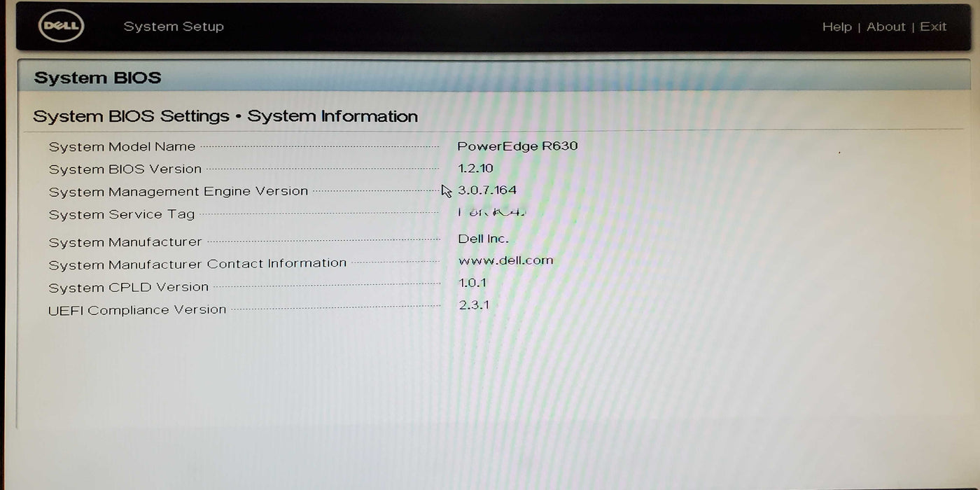Click the System BIOS header
The width and height of the screenshot is (980, 490).
pos(97,78)
